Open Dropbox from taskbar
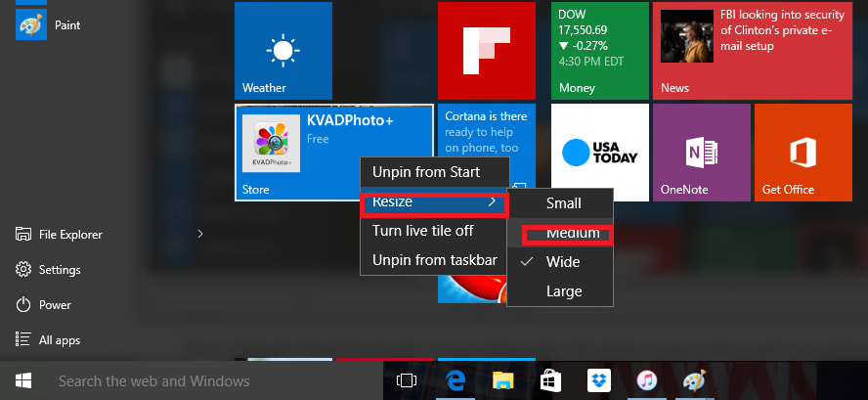868x400 pixels. (x=599, y=380)
